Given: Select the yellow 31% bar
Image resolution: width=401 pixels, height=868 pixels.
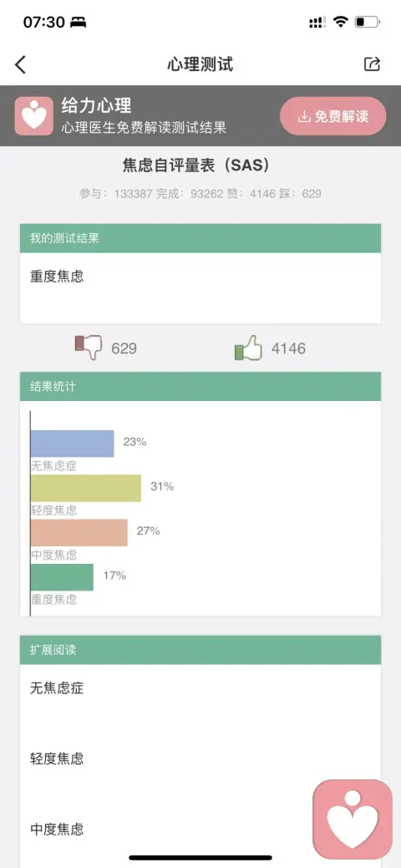Looking at the screenshot, I should point(86,488).
